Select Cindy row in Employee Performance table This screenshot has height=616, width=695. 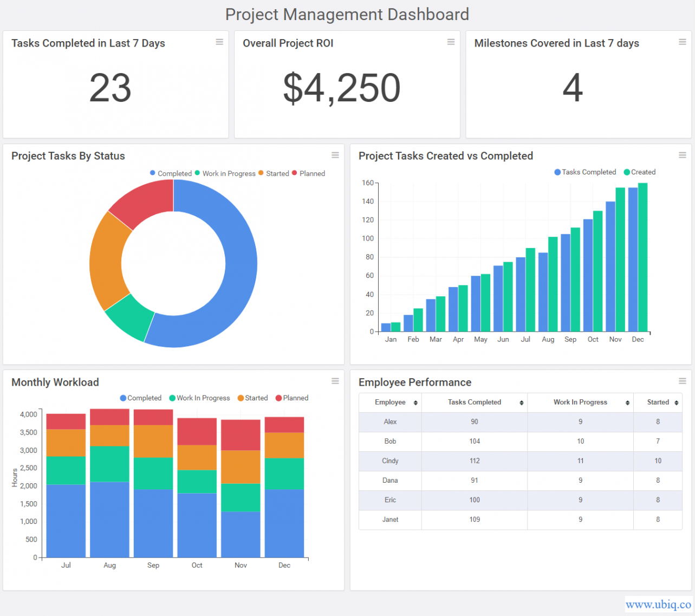[x=390, y=461]
